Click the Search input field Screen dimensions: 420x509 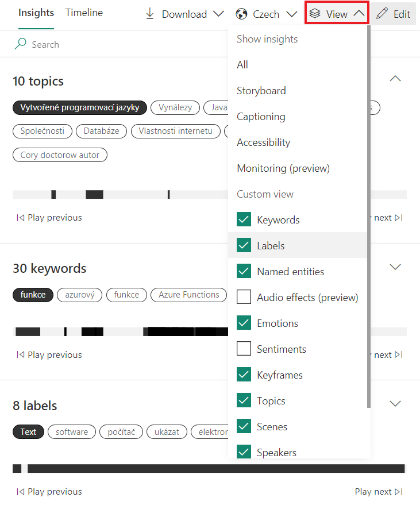[115, 44]
